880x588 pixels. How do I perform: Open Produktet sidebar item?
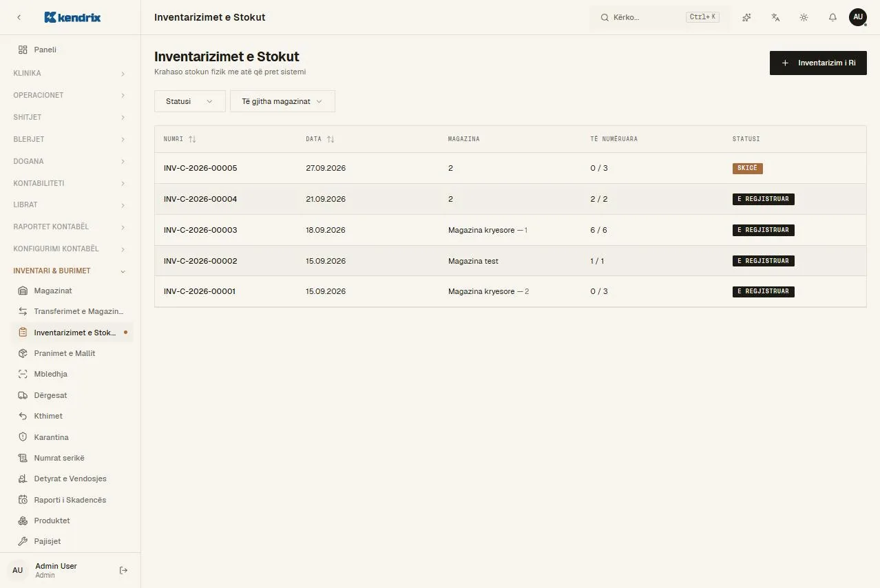(x=70, y=521)
